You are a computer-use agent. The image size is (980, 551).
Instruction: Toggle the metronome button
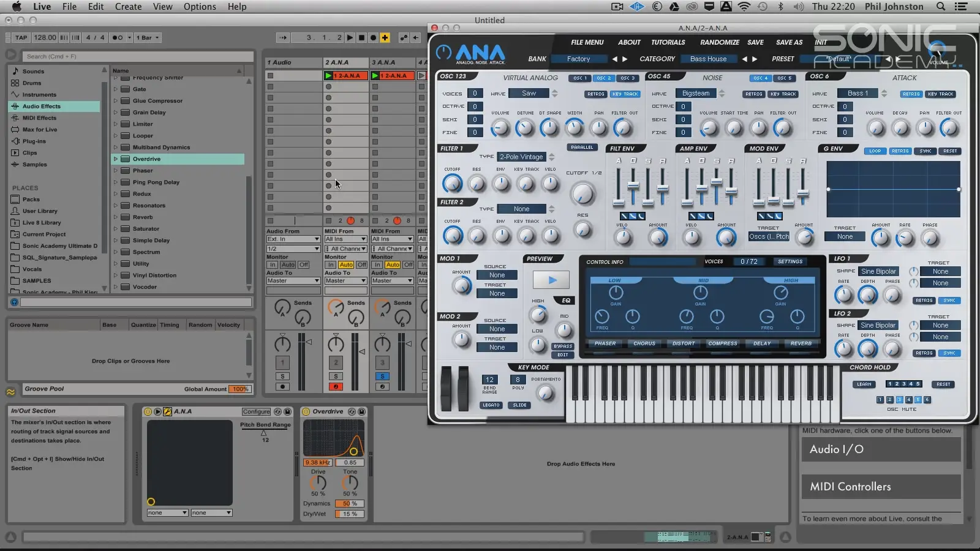click(117, 37)
